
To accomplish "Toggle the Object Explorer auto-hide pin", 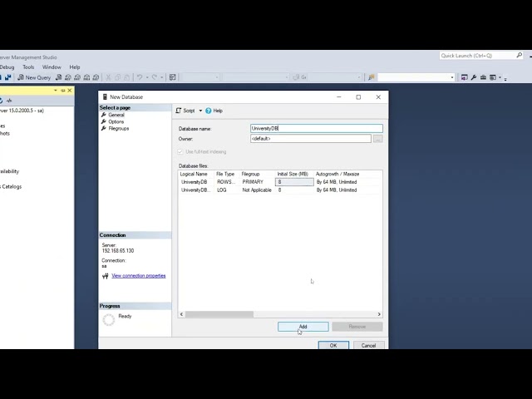I will (63, 91).
